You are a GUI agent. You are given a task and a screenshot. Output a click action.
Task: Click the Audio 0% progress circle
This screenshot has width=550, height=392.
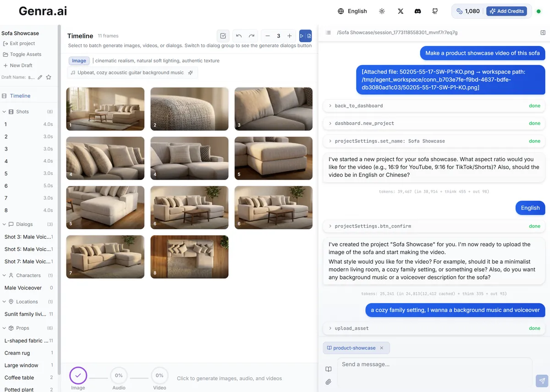pos(119,376)
